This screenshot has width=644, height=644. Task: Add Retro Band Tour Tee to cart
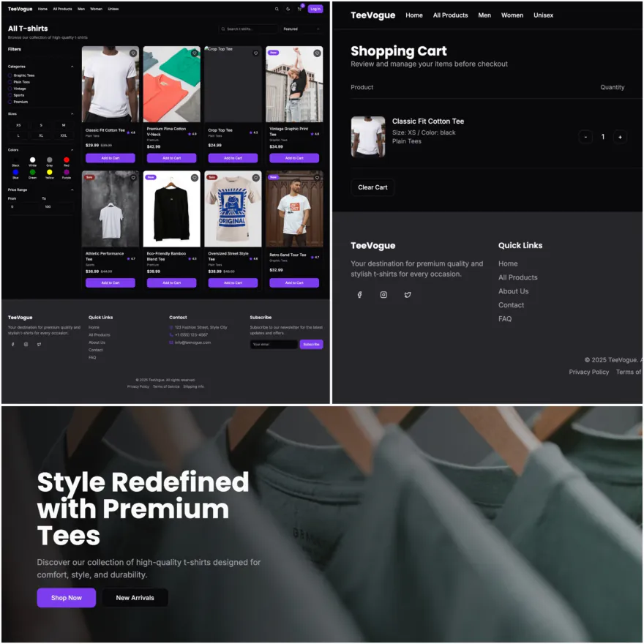[x=294, y=282]
